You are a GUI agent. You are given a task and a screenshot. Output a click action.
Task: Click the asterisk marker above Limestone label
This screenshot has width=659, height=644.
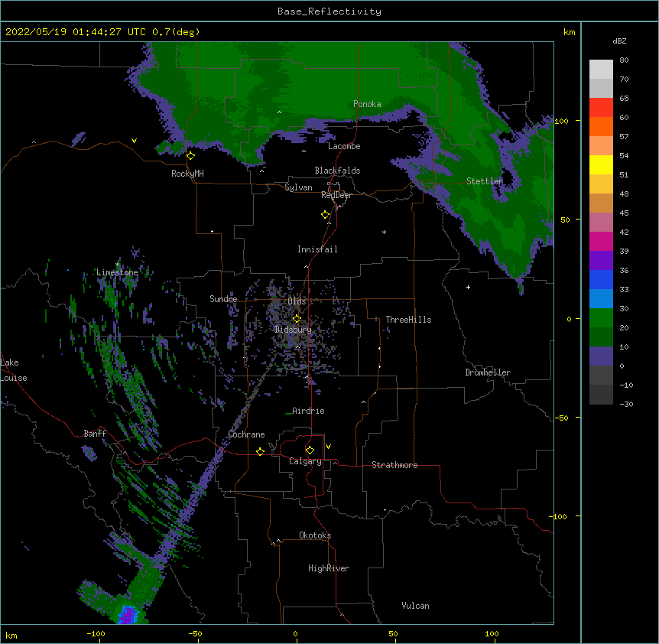click(117, 265)
